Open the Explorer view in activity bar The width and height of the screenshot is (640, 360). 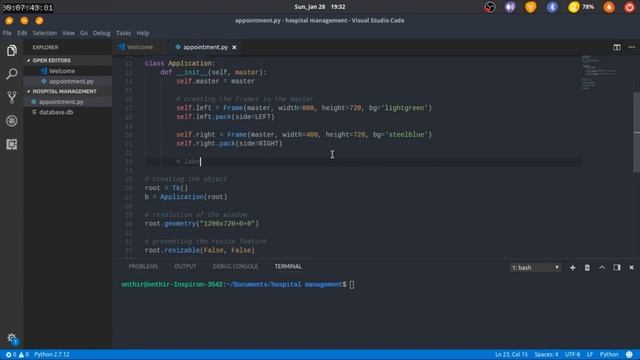point(11,50)
